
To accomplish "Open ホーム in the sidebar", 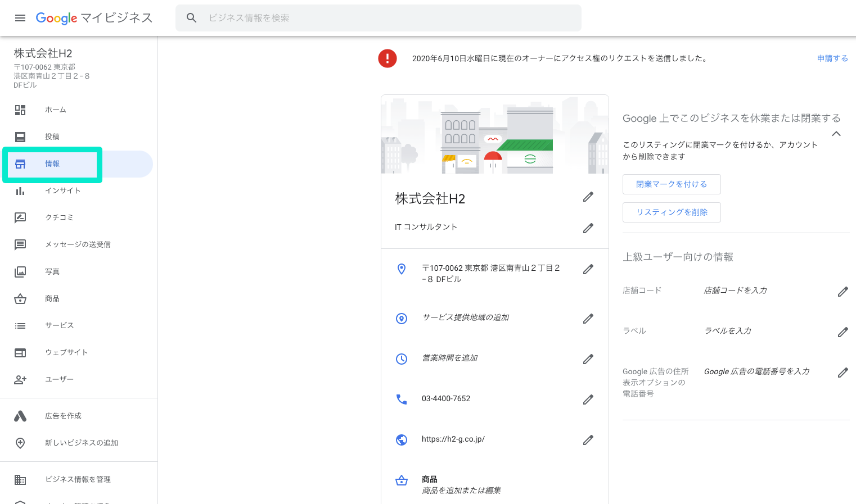I will tap(76, 110).
